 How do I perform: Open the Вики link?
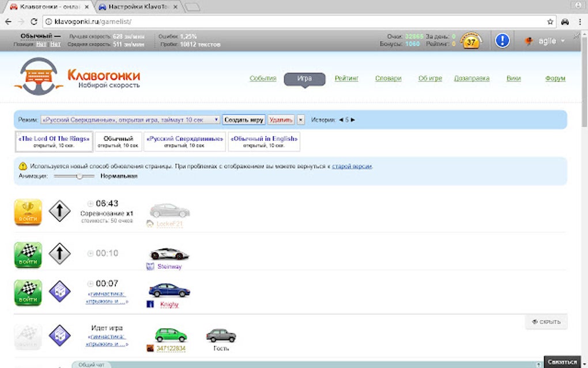[514, 78]
